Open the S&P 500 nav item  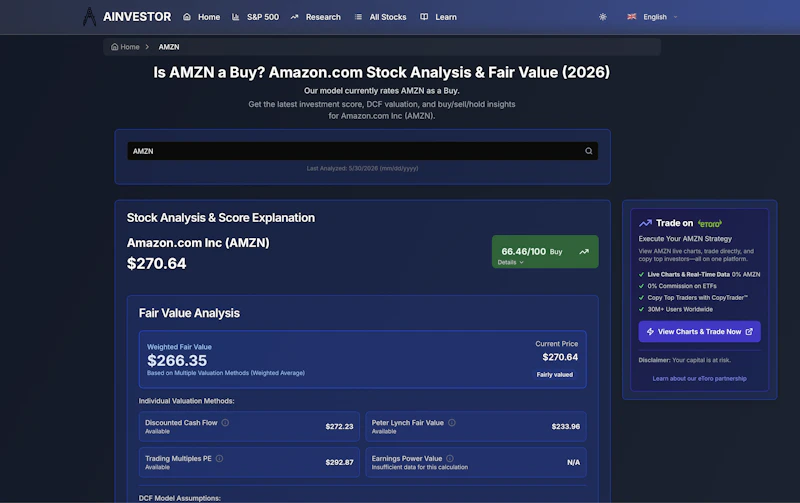(x=255, y=17)
